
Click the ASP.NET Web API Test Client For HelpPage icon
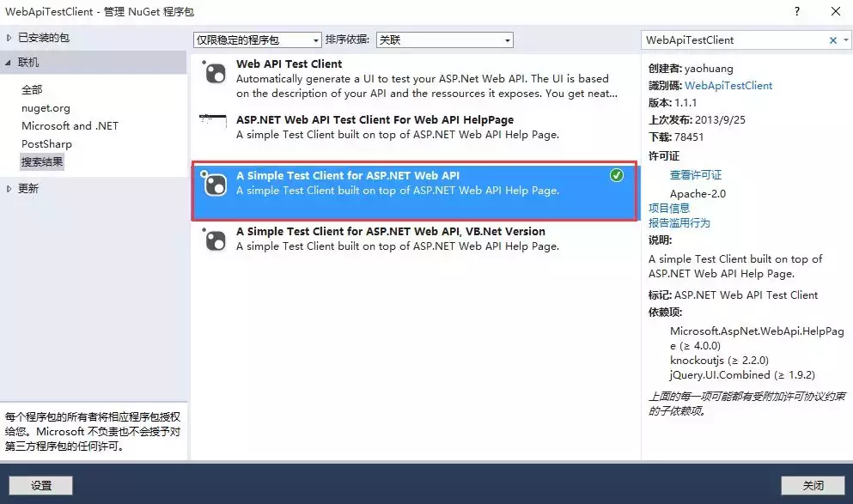pos(213,119)
